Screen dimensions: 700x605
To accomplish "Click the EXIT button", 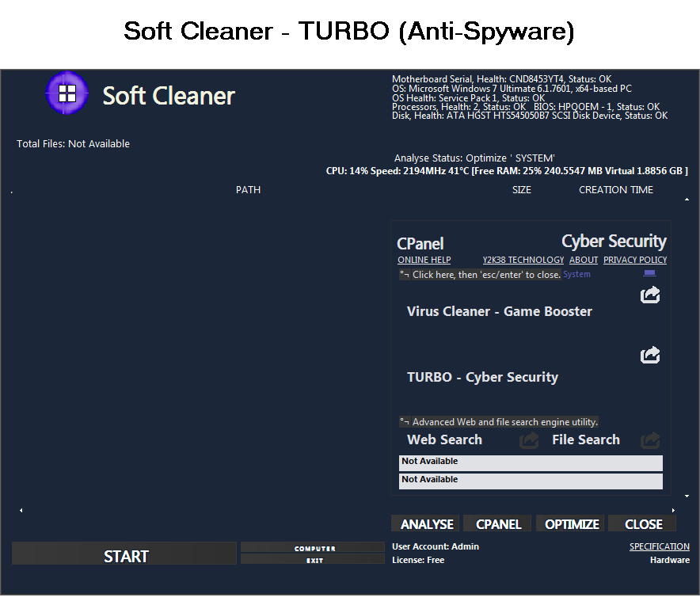I will click(313, 559).
